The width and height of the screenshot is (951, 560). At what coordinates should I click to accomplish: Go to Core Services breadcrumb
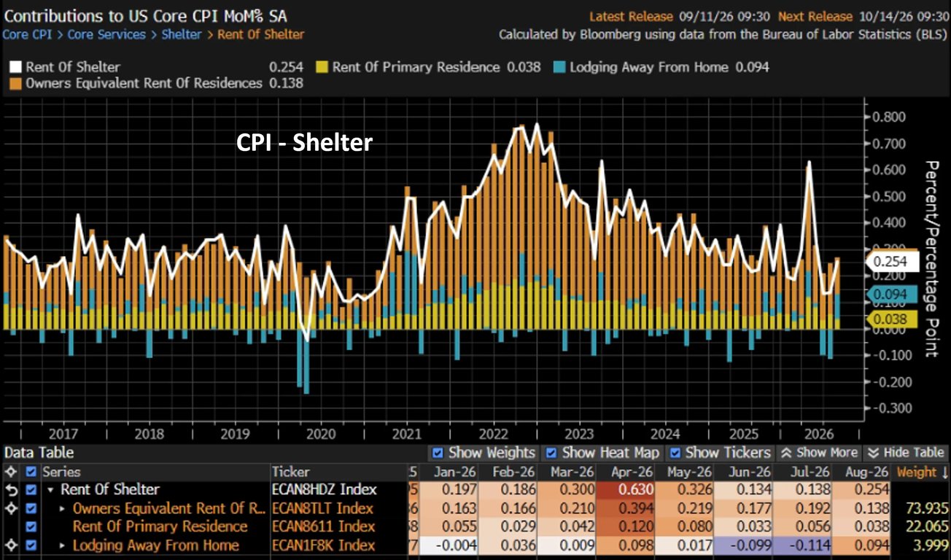106,34
